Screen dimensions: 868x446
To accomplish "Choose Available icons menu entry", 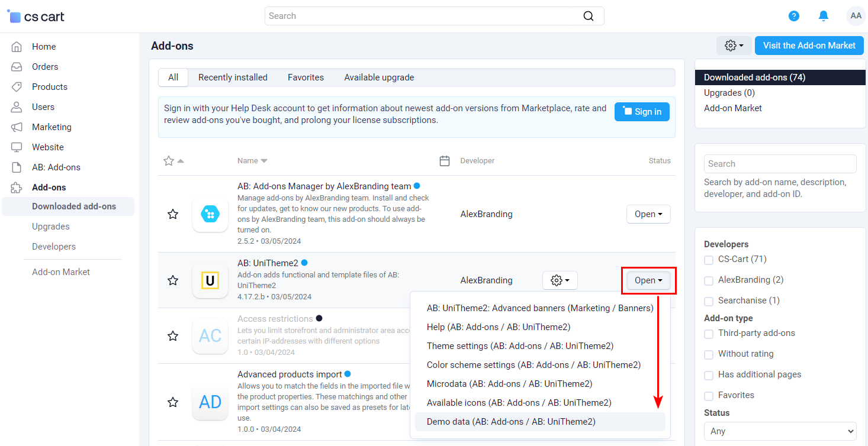I will (540, 403).
